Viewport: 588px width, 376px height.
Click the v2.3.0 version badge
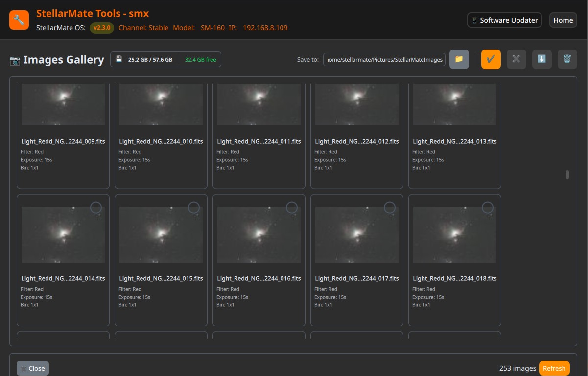click(102, 28)
